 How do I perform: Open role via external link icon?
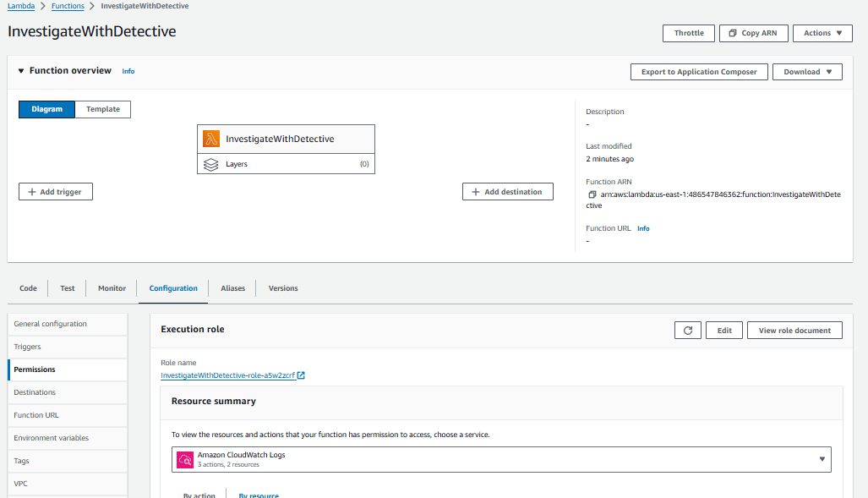(x=301, y=375)
